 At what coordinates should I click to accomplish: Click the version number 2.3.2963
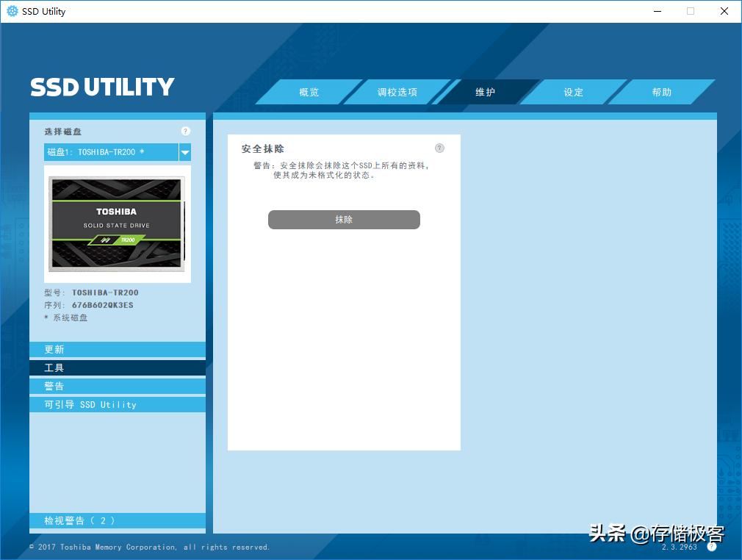click(680, 548)
